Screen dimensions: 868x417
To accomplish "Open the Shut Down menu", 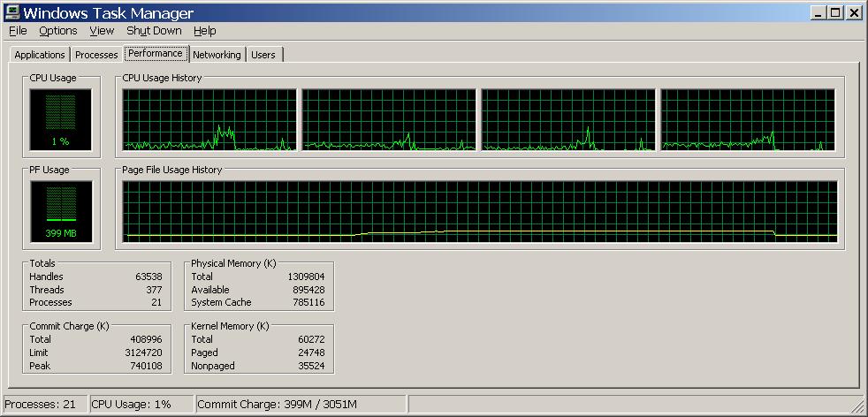I will click(x=154, y=31).
